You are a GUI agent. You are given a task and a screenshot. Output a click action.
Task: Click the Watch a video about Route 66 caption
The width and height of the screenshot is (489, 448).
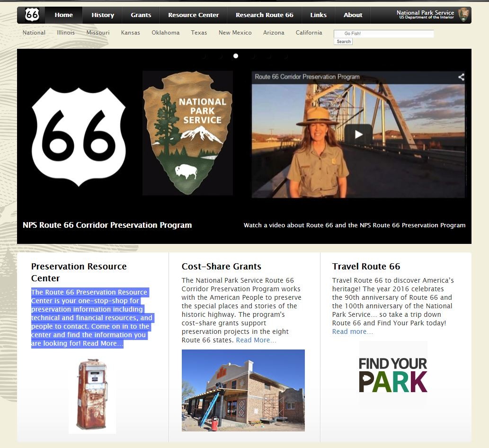(x=354, y=225)
